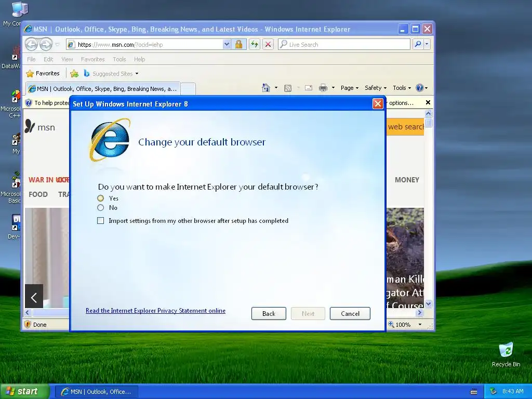Click the browser Back arrow button
The height and width of the screenshot is (399, 532).
(x=31, y=44)
